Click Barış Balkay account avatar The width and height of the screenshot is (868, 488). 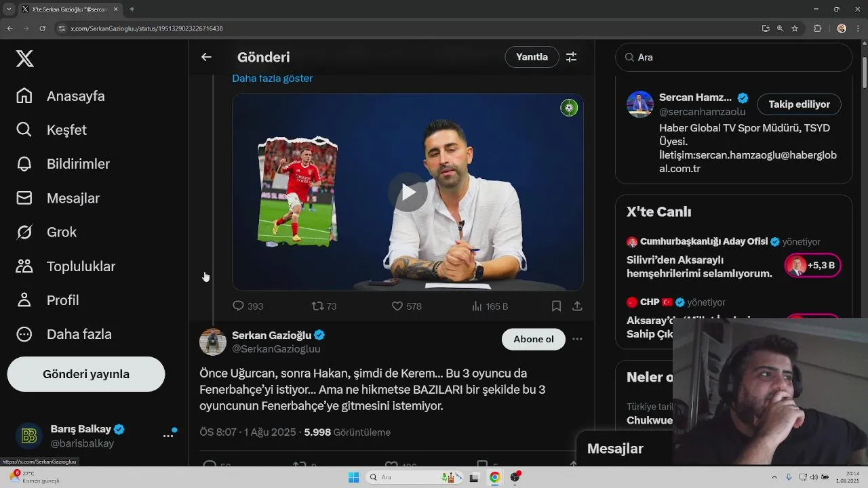tap(29, 436)
